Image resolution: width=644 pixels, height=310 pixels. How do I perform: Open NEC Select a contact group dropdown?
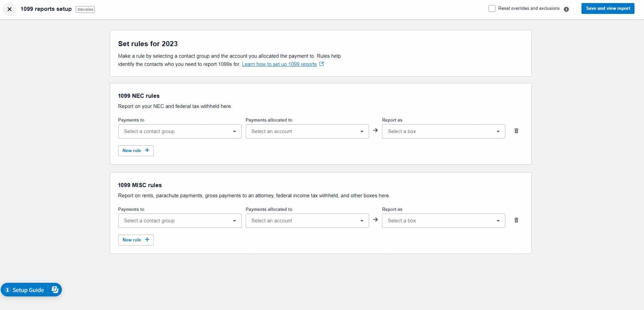click(x=180, y=131)
